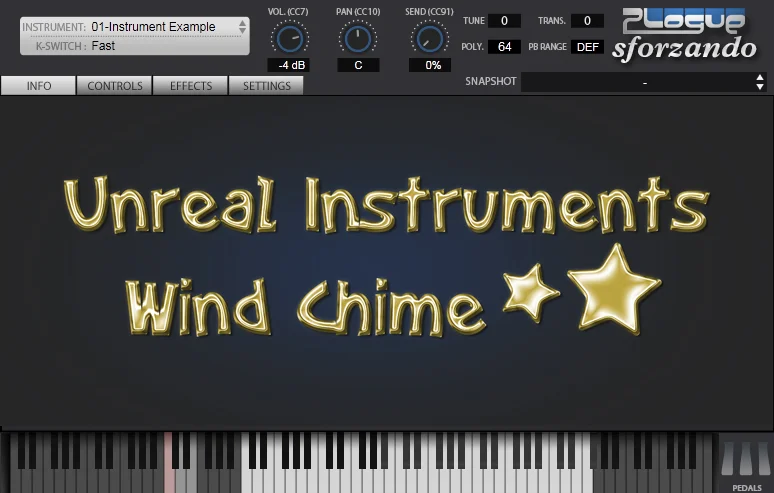774x493 pixels.
Task: Open the INFO tab
Action: coord(39,85)
